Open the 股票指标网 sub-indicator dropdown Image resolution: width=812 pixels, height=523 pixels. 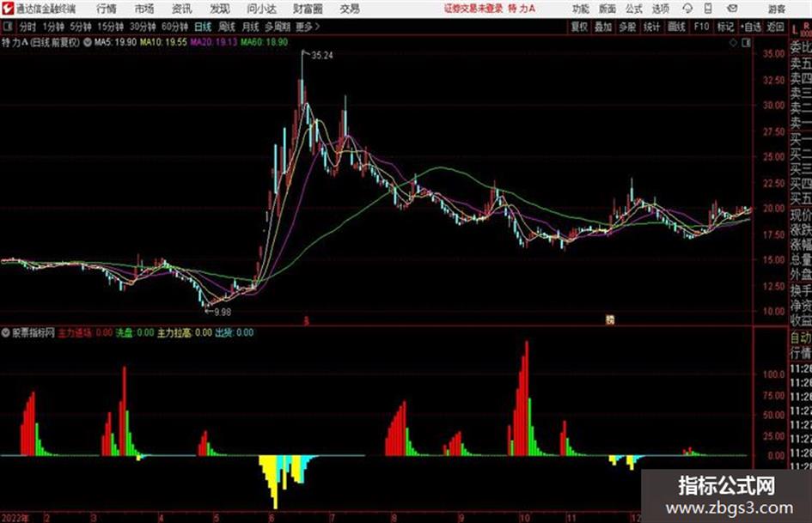(x=6, y=333)
